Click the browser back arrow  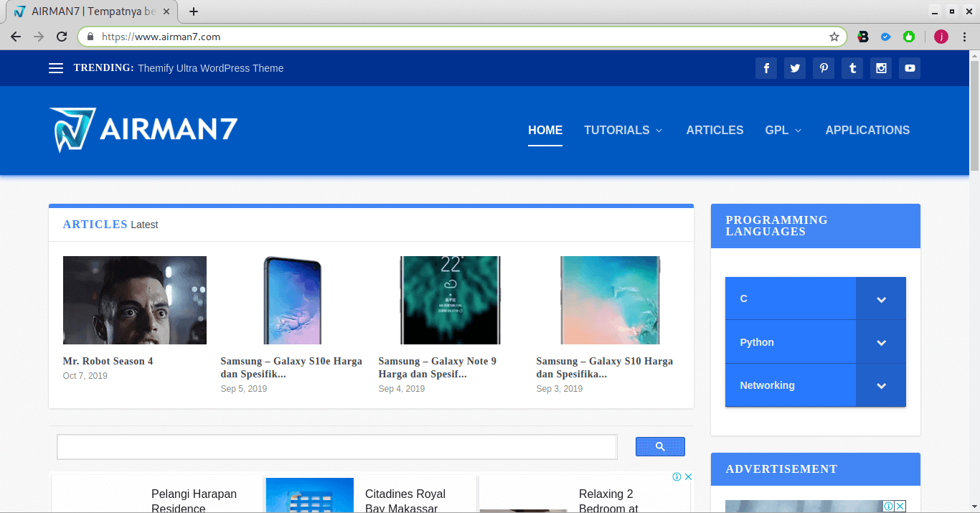tap(16, 37)
